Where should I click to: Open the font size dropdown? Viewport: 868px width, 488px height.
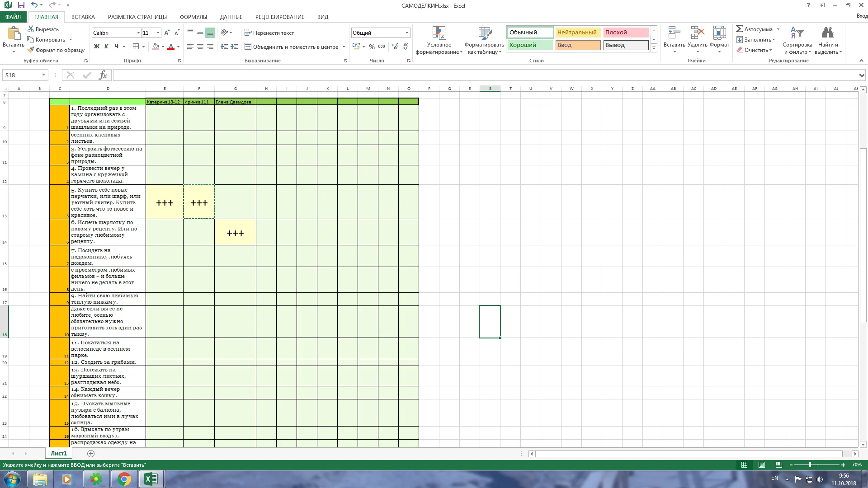click(158, 33)
